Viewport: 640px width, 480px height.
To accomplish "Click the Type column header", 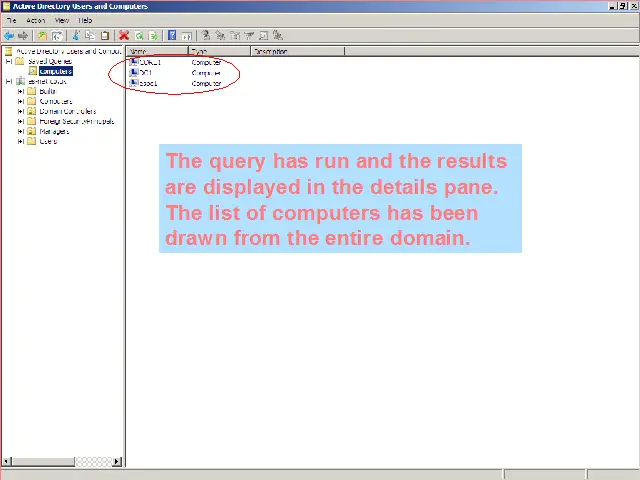I will coord(218,51).
